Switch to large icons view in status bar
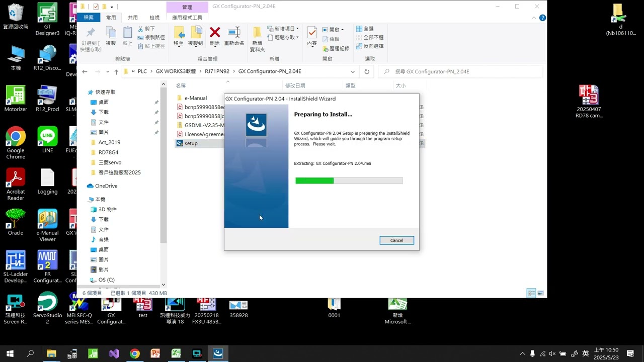 541,293
